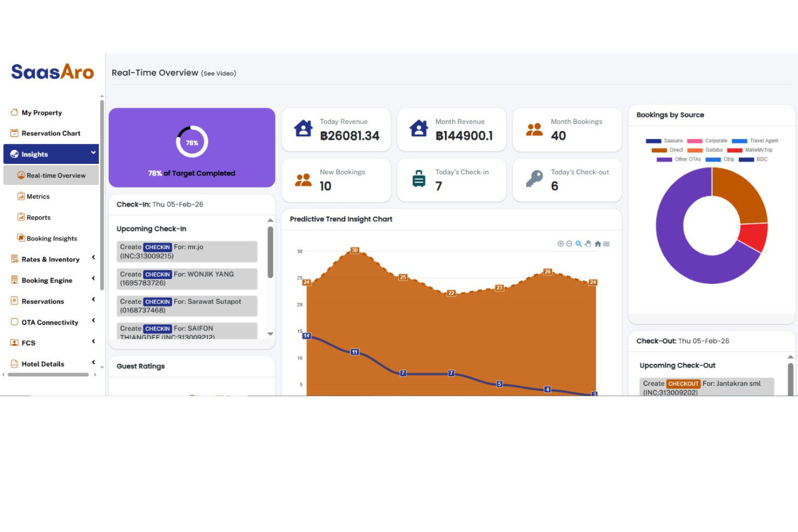Click the sidebar horizontal scrollbar
The width and height of the screenshot is (798, 532).
click(x=48, y=375)
